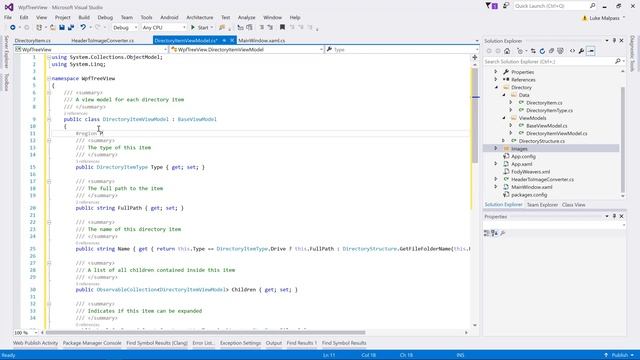The height and width of the screenshot is (360, 640).
Task: Toggle bookmark using the toolbar bookmark icon
Action: tap(282, 27)
